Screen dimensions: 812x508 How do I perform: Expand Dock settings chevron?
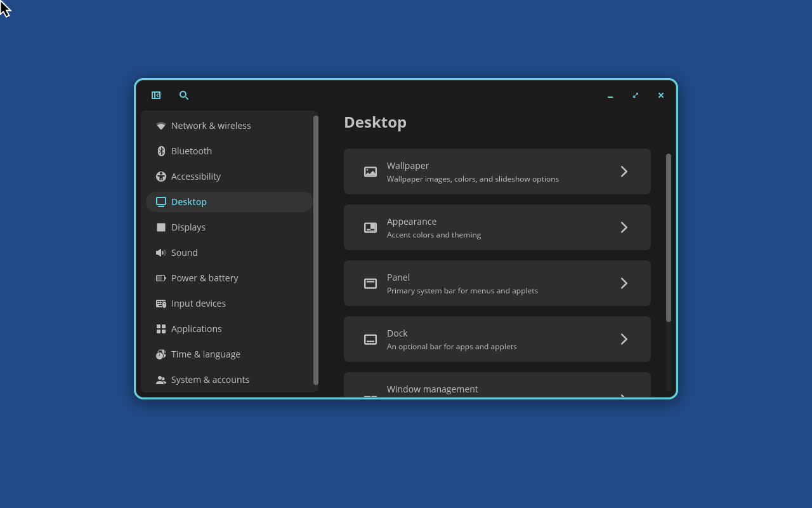pos(624,339)
